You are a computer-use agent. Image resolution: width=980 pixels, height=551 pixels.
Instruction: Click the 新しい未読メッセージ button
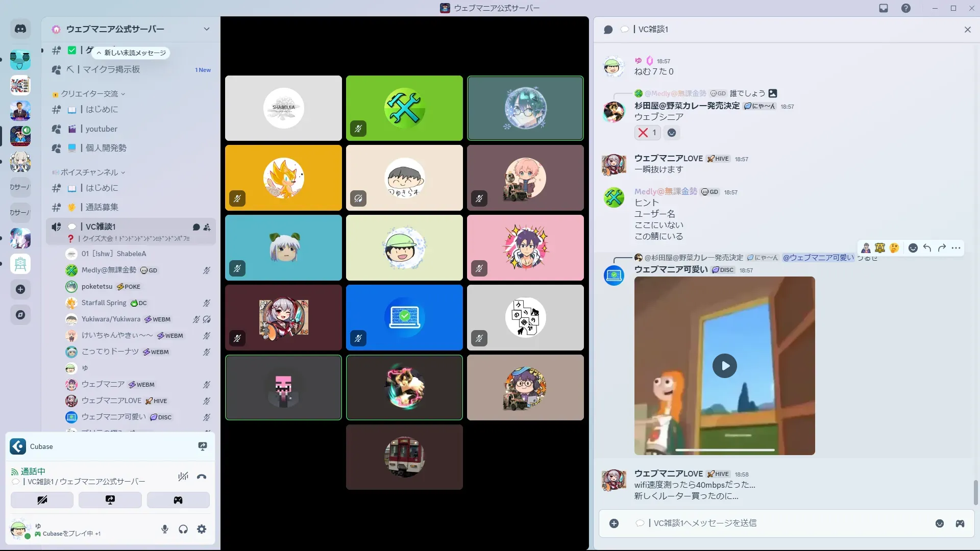[131, 53]
